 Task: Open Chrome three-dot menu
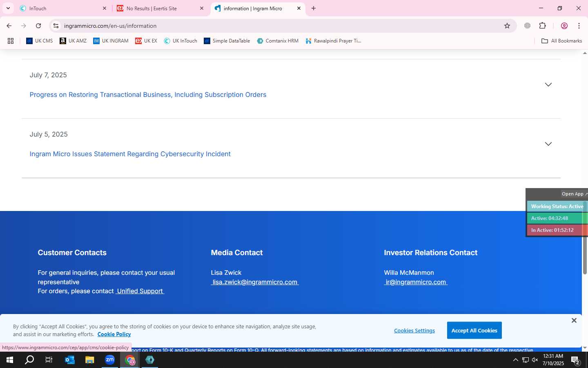(x=579, y=26)
